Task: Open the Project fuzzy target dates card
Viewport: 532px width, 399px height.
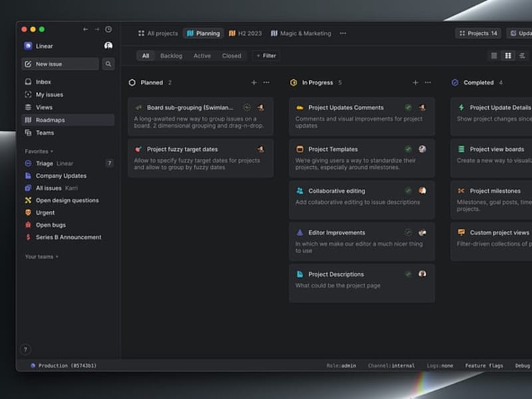Action: pos(201,158)
